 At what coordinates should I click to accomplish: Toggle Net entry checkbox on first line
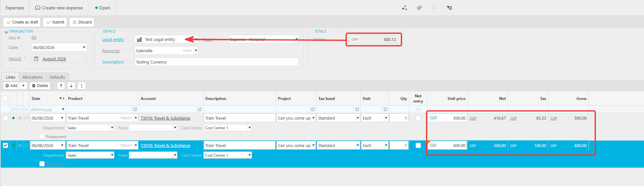[418, 118]
